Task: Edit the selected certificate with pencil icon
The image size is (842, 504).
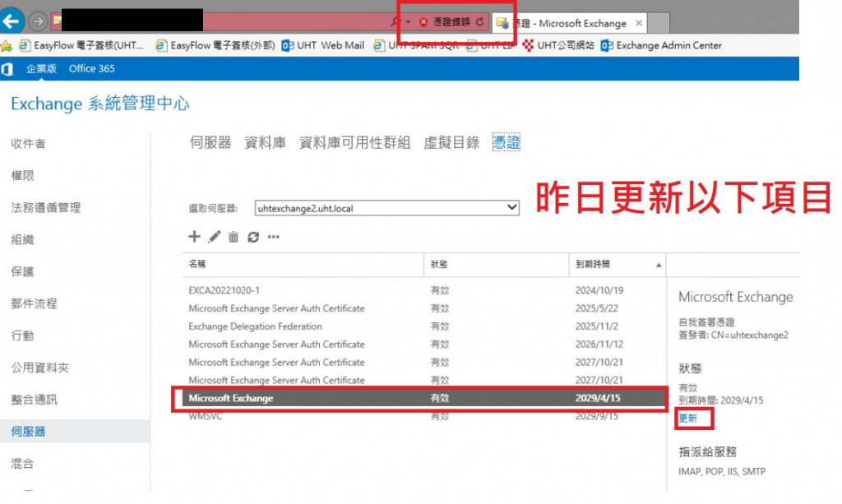Action: [215, 237]
